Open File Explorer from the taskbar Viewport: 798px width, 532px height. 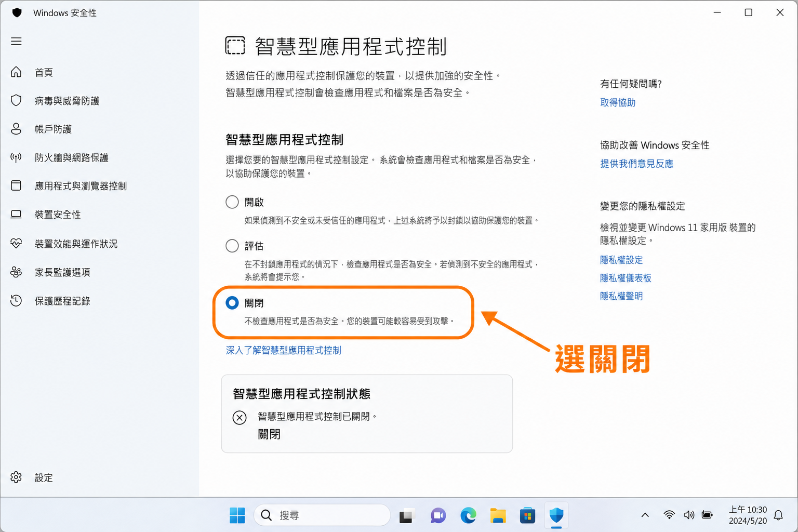(x=498, y=515)
